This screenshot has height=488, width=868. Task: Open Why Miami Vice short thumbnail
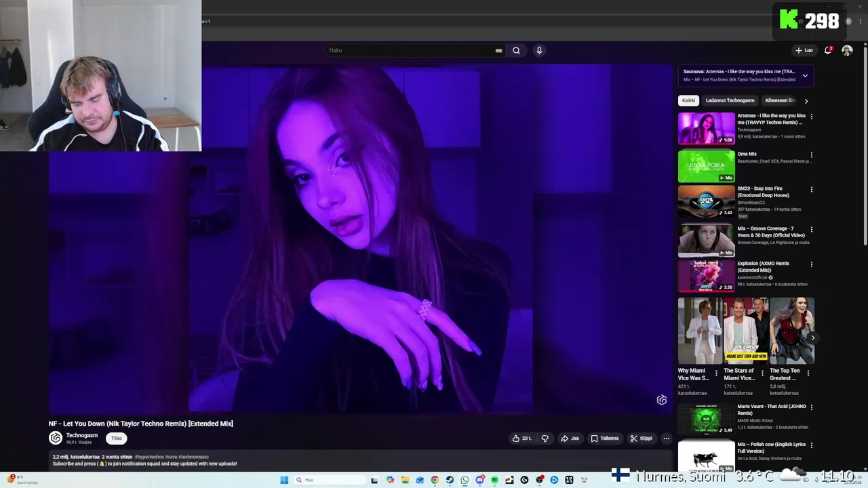pos(700,331)
